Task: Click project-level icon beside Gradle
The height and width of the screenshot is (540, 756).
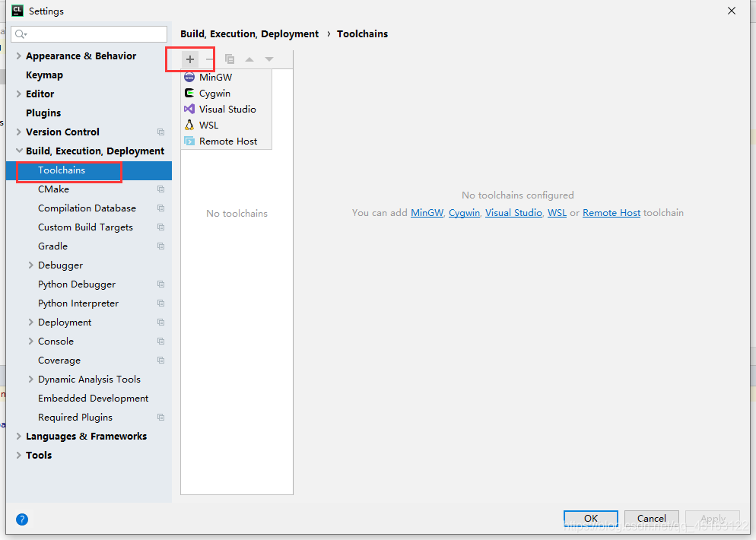Action: tap(161, 246)
